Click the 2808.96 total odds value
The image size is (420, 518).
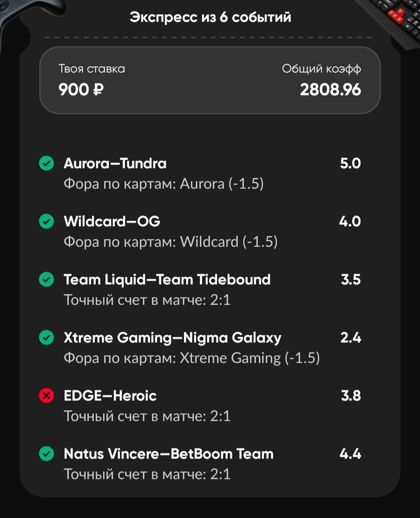click(x=330, y=89)
